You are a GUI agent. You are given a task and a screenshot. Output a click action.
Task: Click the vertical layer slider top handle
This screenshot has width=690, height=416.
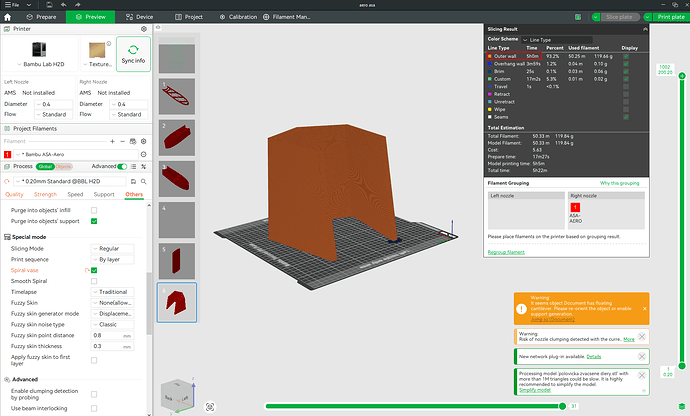pos(682,76)
